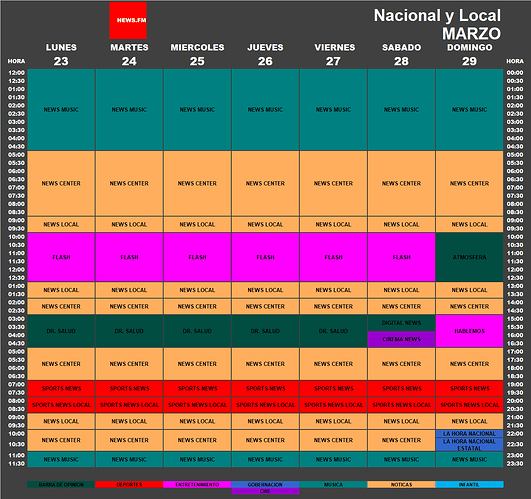
Task: Click the 15:00 time label
Action: click(515, 319)
